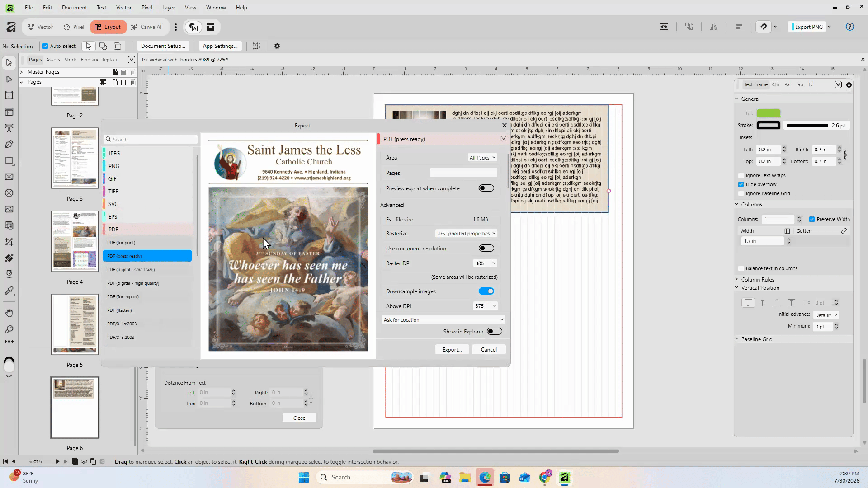Image resolution: width=868 pixels, height=488 pixels.
Task: Toggle Preview export when complete
Action: coord(486,188)
